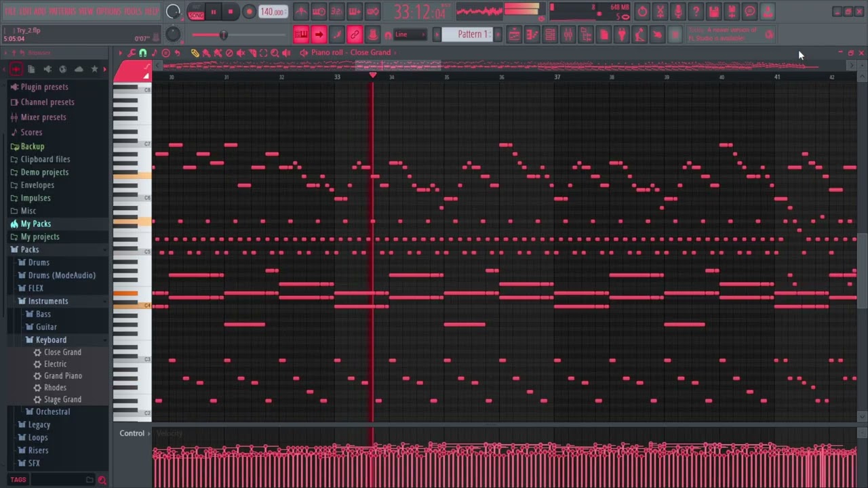This screenshot has width=868, height=488.
Task: Select the slice tool in piano roll
Action: click(252, 53)
